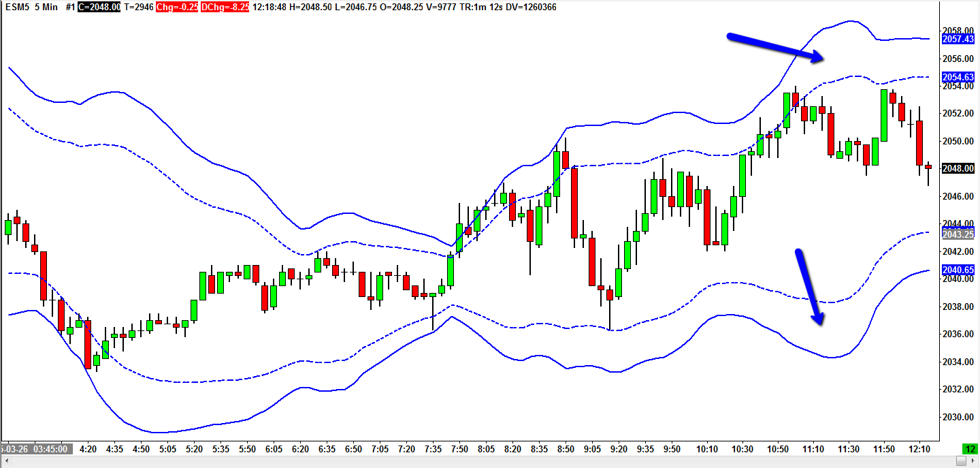Click the 10:30 time axis label

point(742,450)
